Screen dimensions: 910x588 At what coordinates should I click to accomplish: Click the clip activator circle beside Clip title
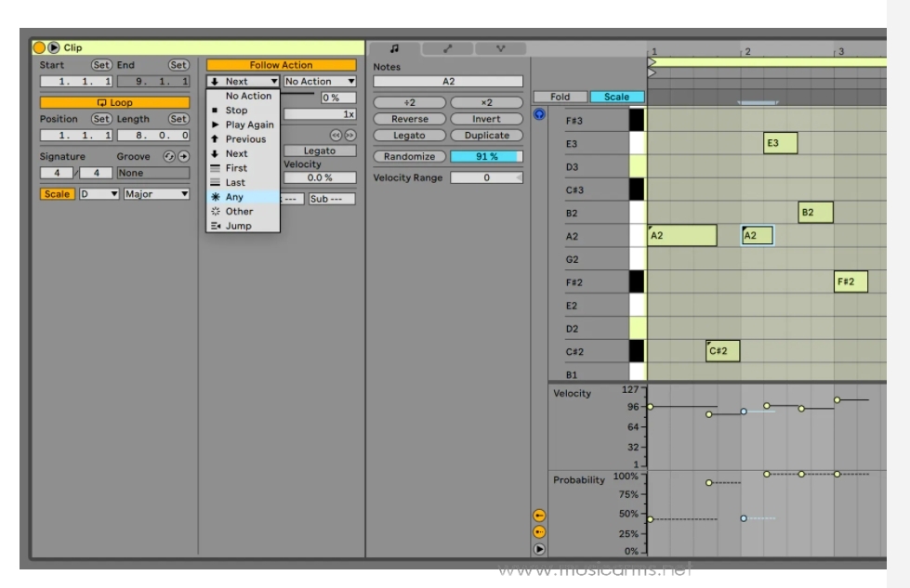point(39,47)
